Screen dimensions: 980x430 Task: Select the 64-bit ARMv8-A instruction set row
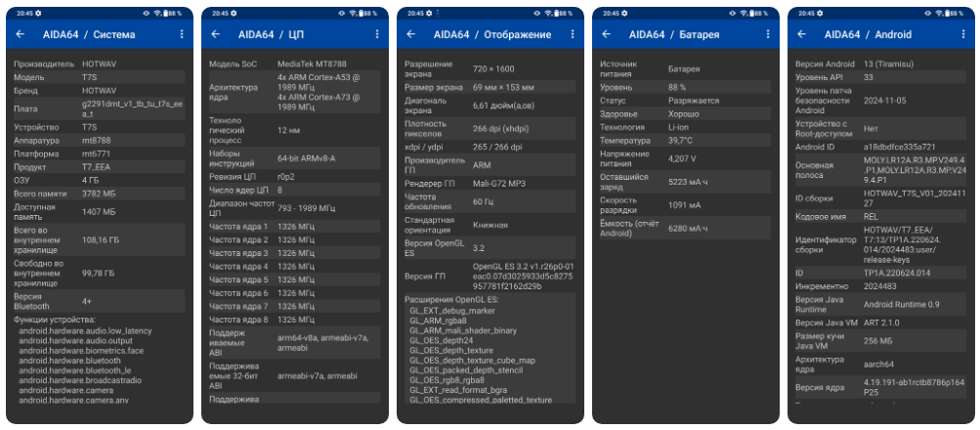[294, 158]
